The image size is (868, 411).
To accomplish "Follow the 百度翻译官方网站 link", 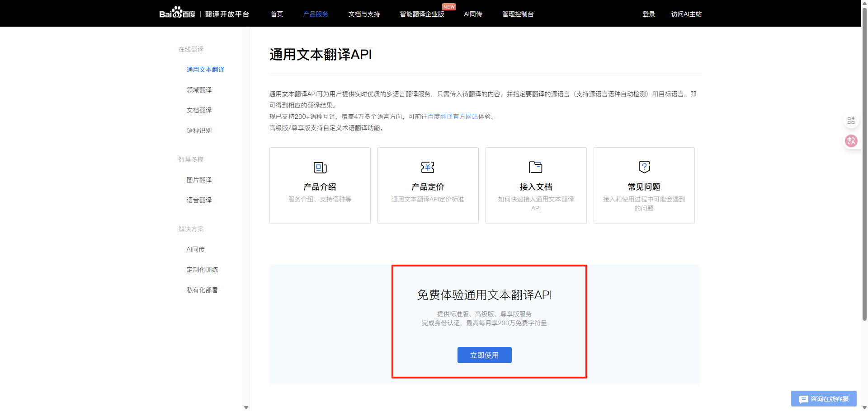I will (x=453, y=117).
